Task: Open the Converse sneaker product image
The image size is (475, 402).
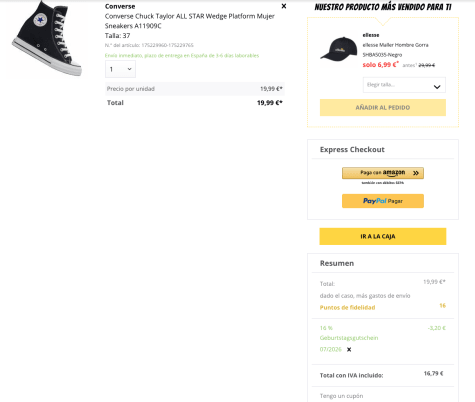Action: [x=47, y=39]
